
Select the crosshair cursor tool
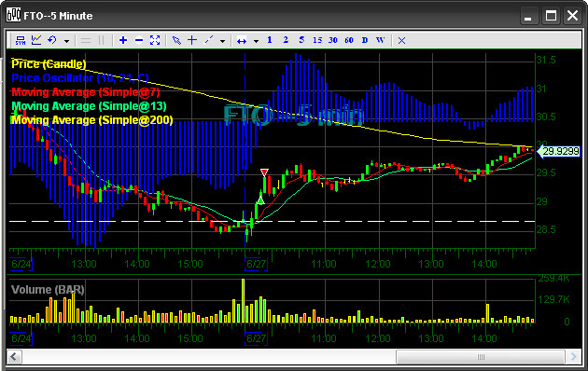[x=192, y=40]
